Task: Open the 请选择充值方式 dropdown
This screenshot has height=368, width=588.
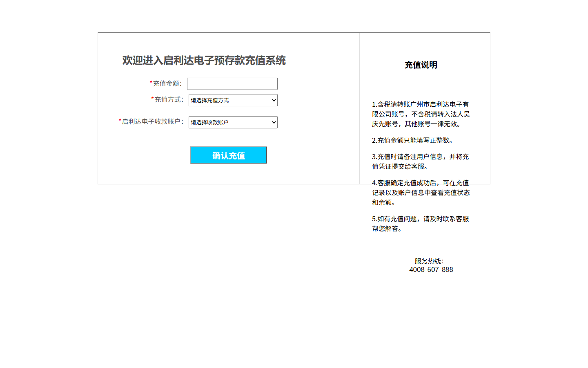Action: 233,100
